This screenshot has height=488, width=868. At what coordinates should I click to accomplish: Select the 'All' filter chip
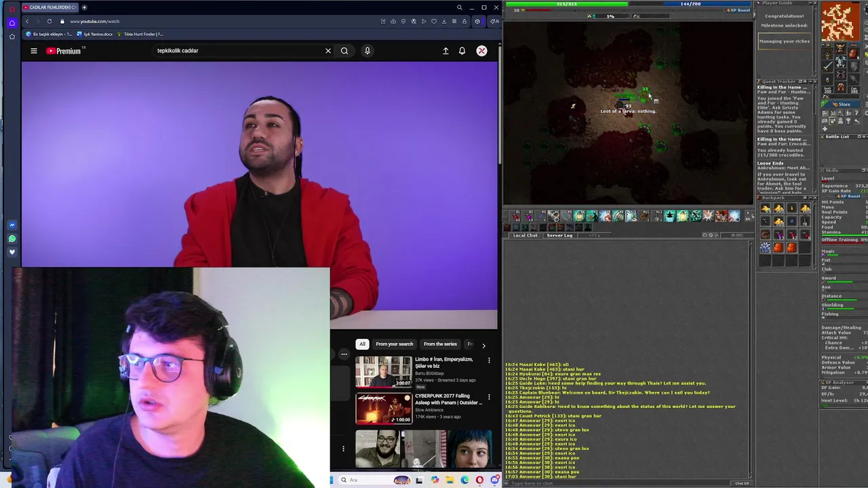pos(362,344)
